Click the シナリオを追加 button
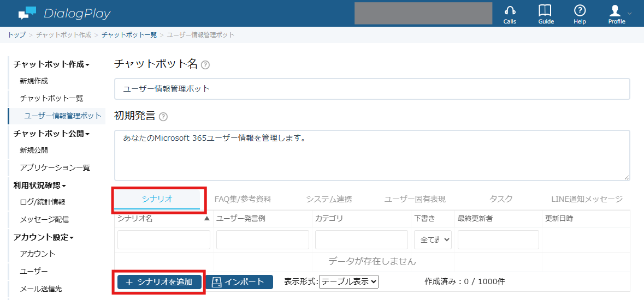Image resolution: width=644 pixels, height=300 pixels. pos(159,282)
